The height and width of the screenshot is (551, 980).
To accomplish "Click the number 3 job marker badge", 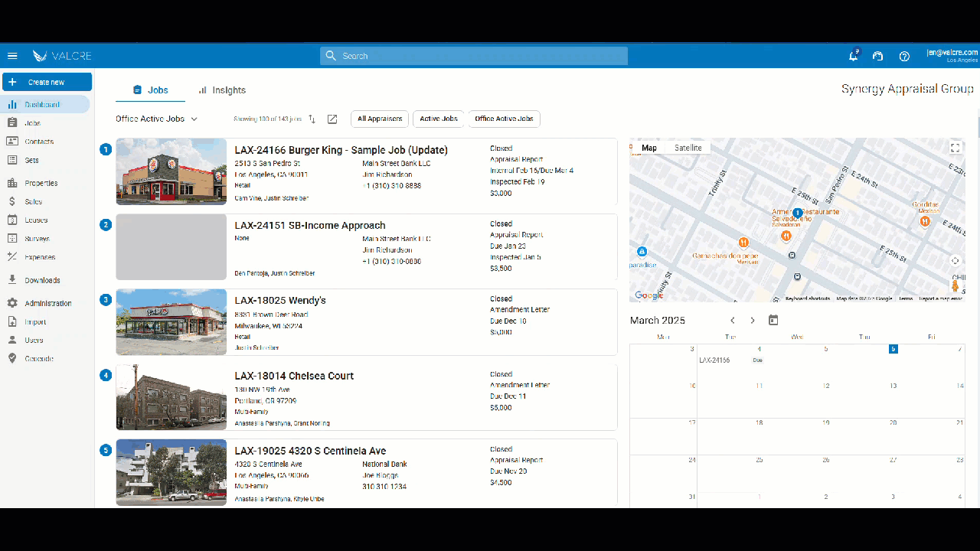I will 106,299.
